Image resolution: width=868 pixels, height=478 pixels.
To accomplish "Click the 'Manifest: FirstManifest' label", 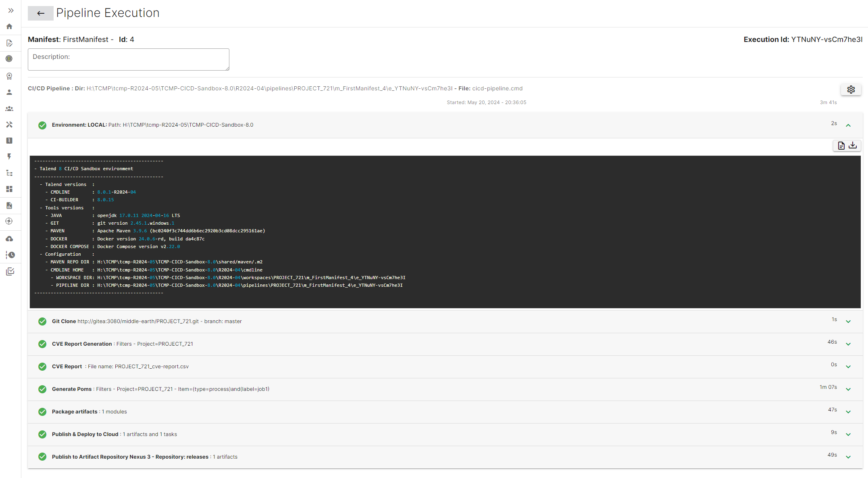I will tap(68, 40).
